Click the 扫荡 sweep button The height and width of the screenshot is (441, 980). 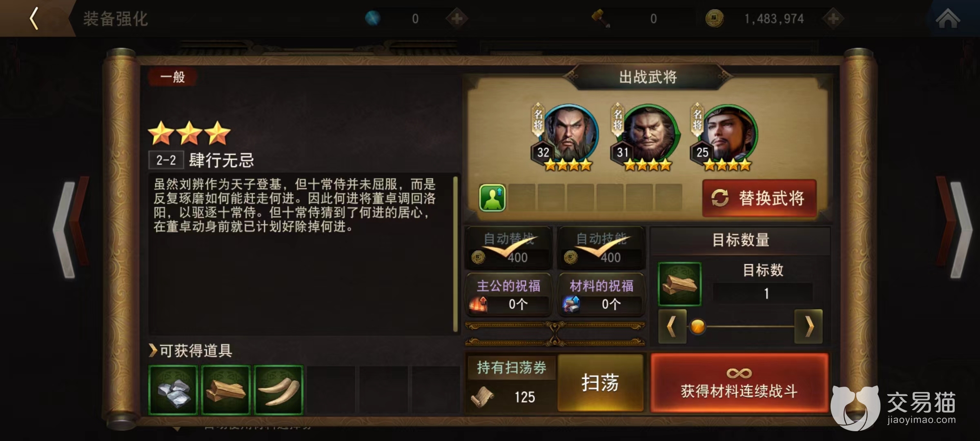pyautogui.click(x=600, y=383)
